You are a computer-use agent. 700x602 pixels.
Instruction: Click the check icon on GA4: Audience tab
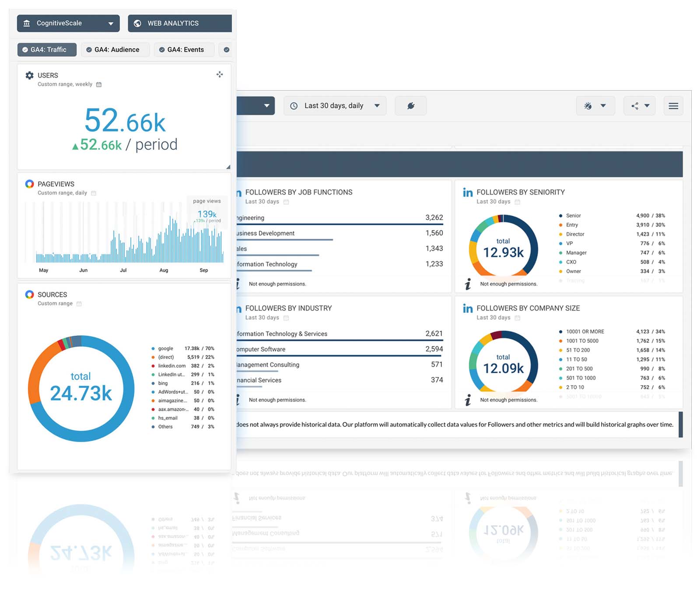click(x=89, y=49)
